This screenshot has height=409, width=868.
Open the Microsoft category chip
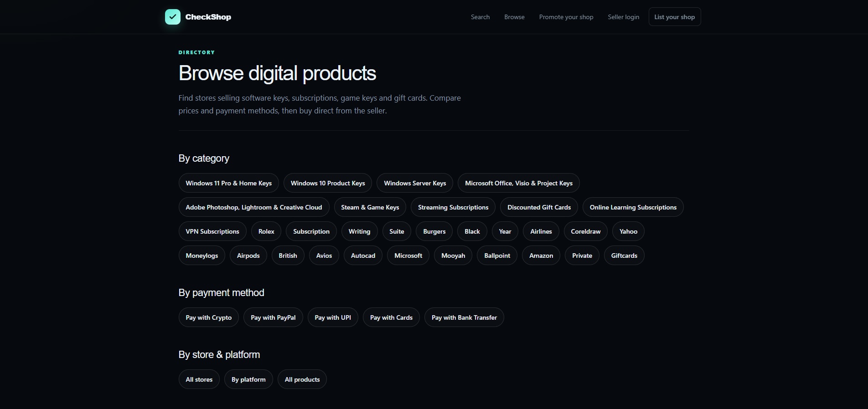click(x=408, y=256)
